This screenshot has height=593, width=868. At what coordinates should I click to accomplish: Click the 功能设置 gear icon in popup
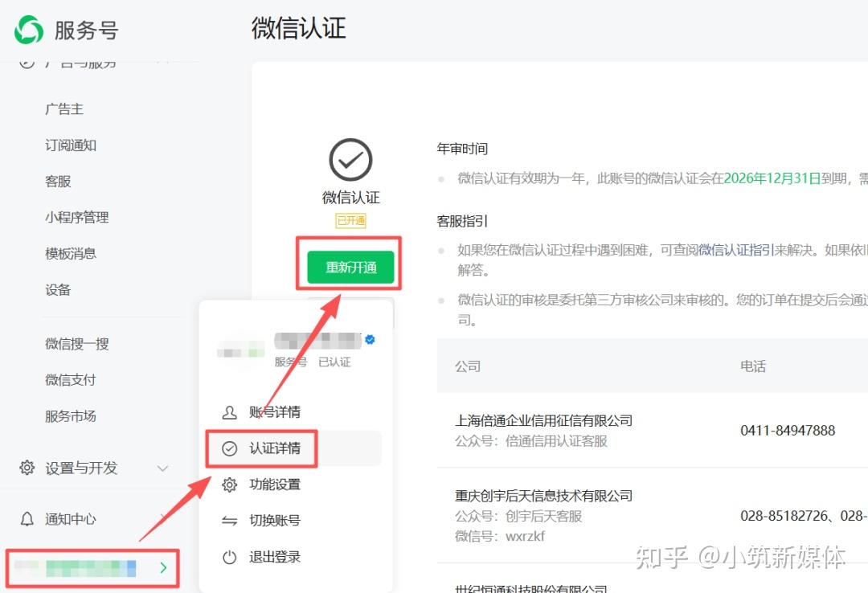pyautogui.click(x=229, y=485)
